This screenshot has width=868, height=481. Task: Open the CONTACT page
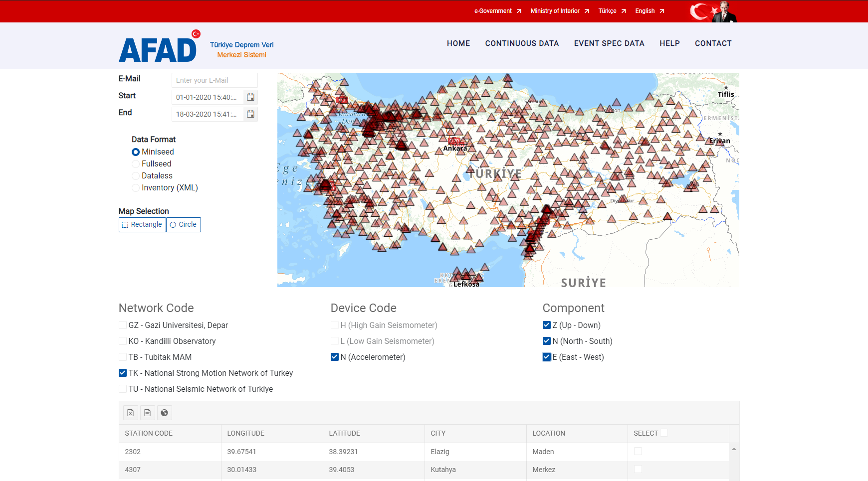[x=713, y=43]
